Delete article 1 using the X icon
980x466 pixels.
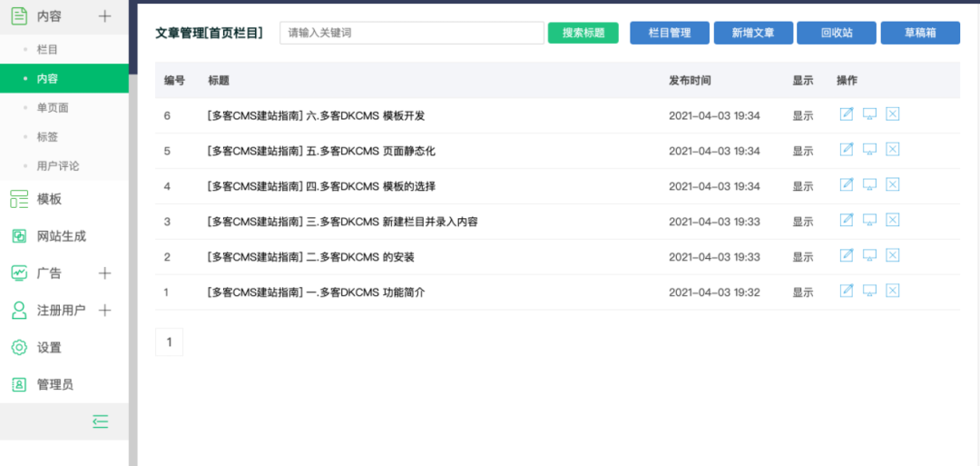(x=893, y=291)
